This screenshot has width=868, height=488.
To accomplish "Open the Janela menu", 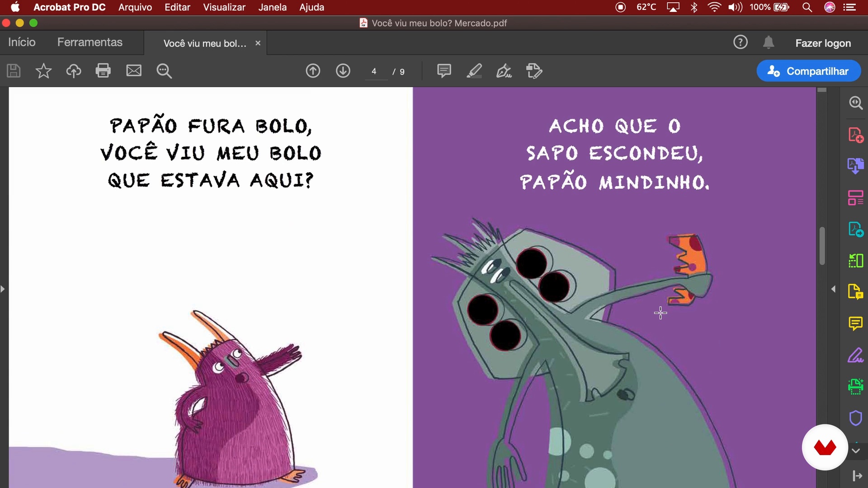I will [273, 7].
